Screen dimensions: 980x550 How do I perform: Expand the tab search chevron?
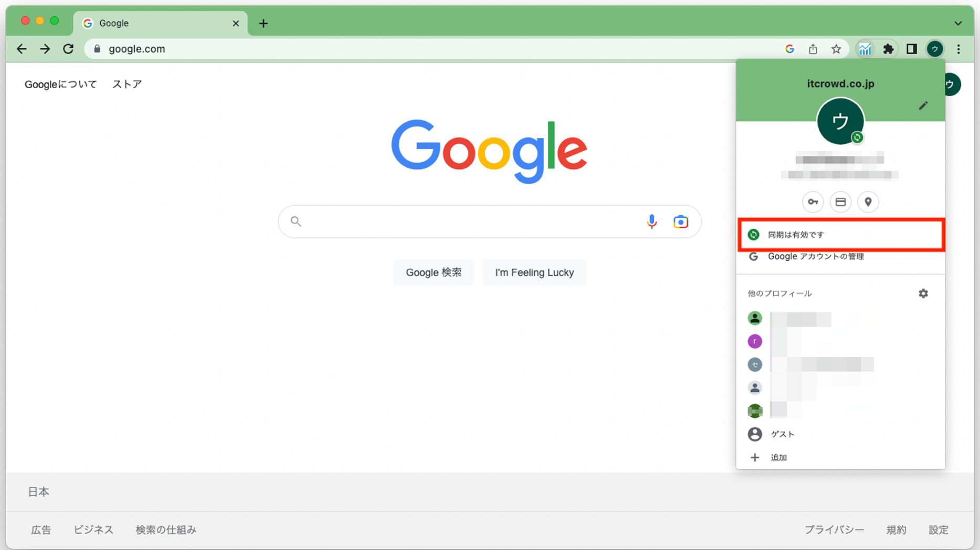point(958,23)
